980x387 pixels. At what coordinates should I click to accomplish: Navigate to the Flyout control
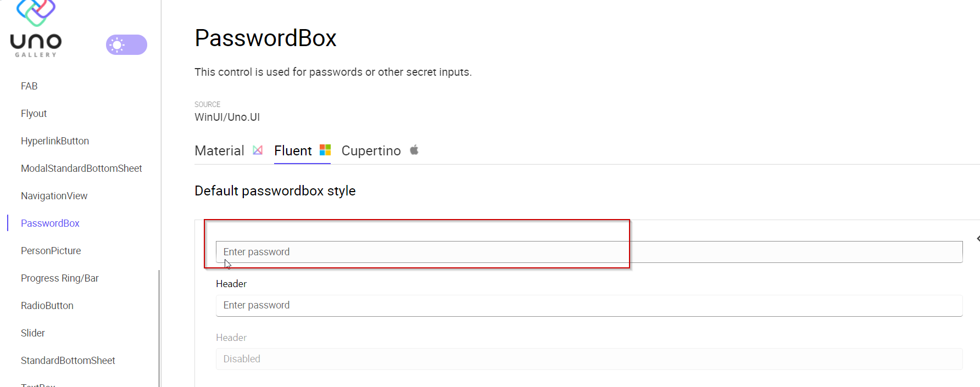coord(34,113)
